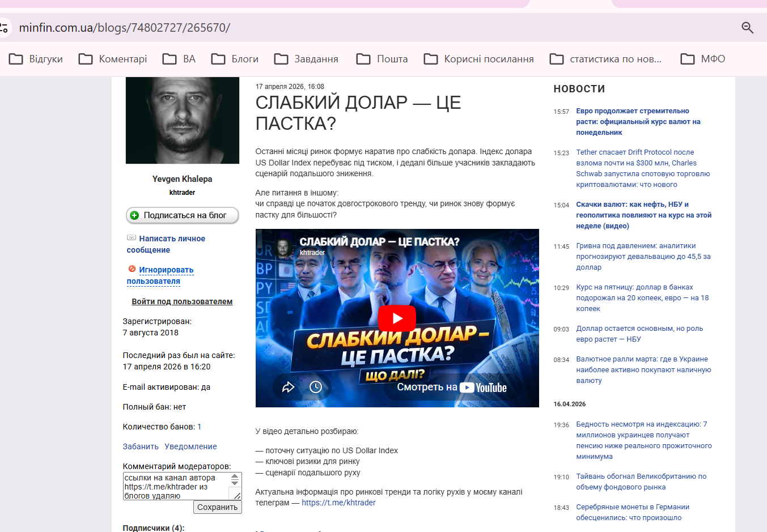Open the МФО bookmarks folder

[x=703, y=59]
